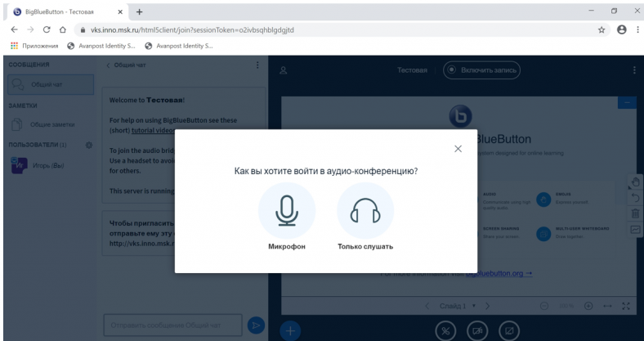The image size is (644, 341).
Task: Close the audio conference dialog
Action: (458, 148)
